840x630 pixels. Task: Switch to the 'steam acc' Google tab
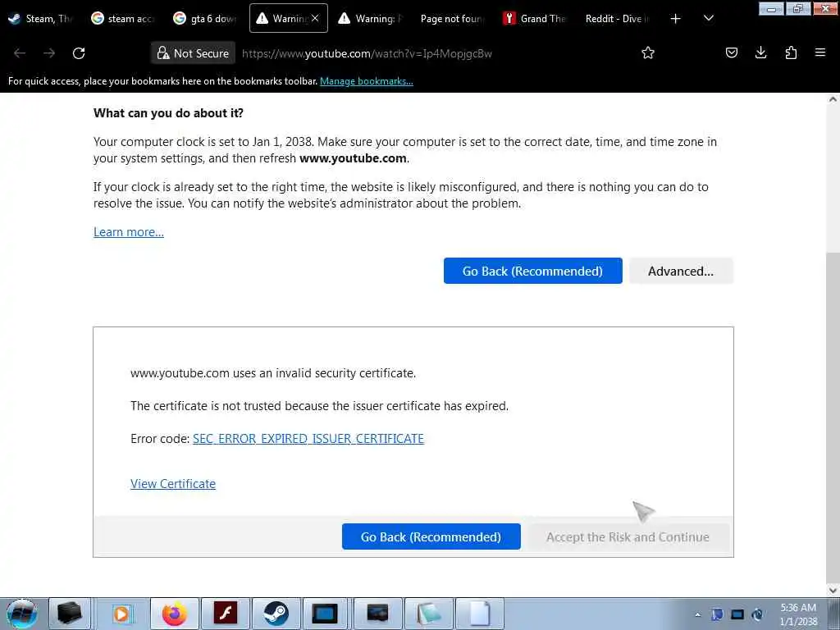[x=123, y=18]
